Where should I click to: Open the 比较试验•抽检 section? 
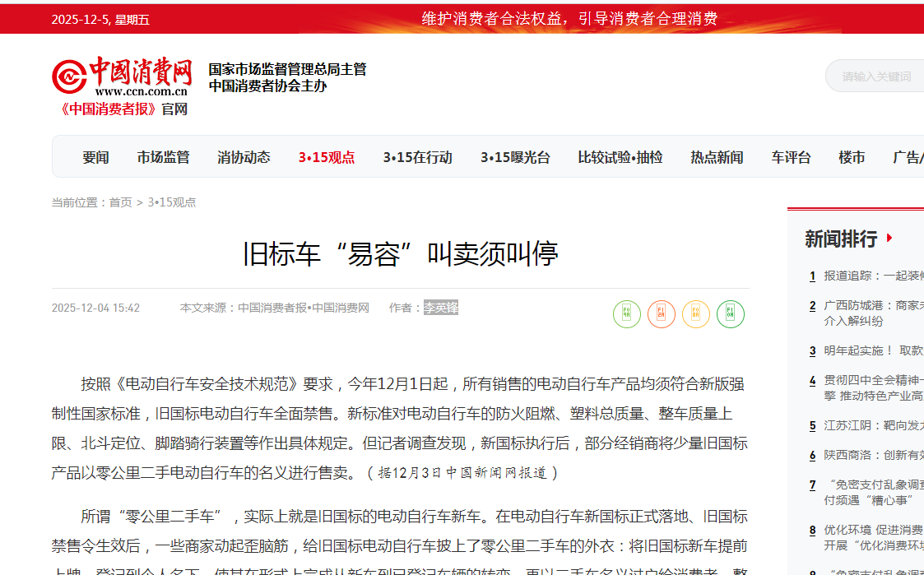pos(620,157)
